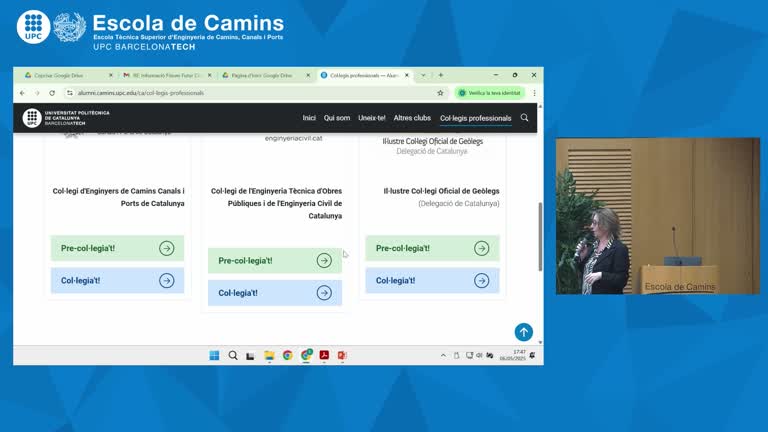
Task: Click 'Pre-col·legia't!' under Col·legi d'Enginyers de Camins
Action: [x=117, y=248]
